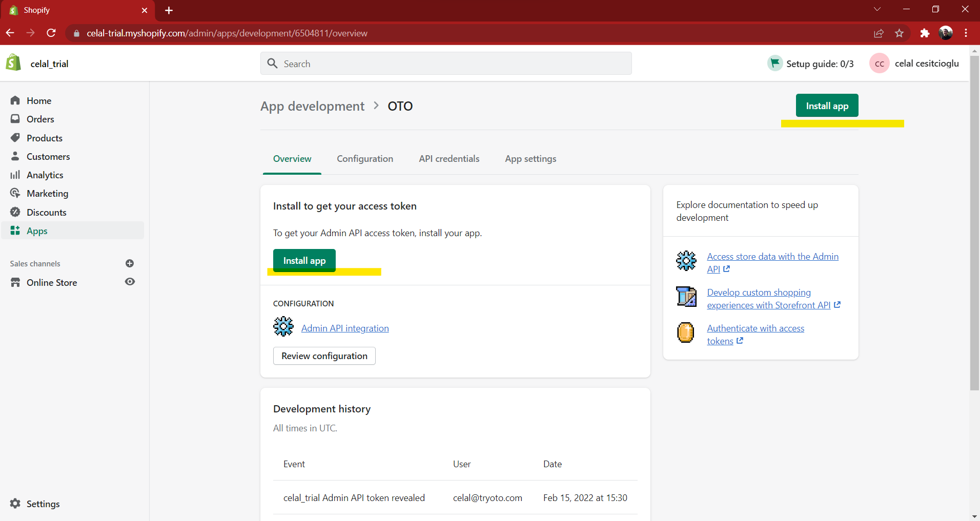Screen dimensions: 980x521
Task: Add a sales channel plus icon
Action: [x=130, y=263]
